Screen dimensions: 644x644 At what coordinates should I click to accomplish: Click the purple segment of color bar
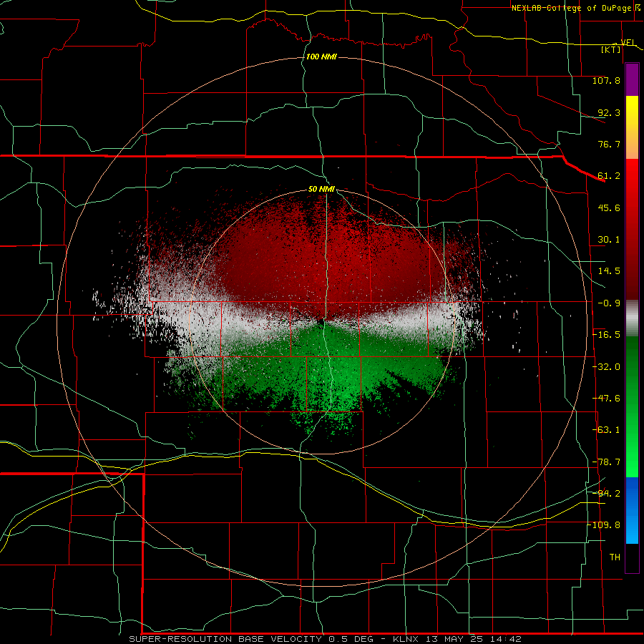632,79
